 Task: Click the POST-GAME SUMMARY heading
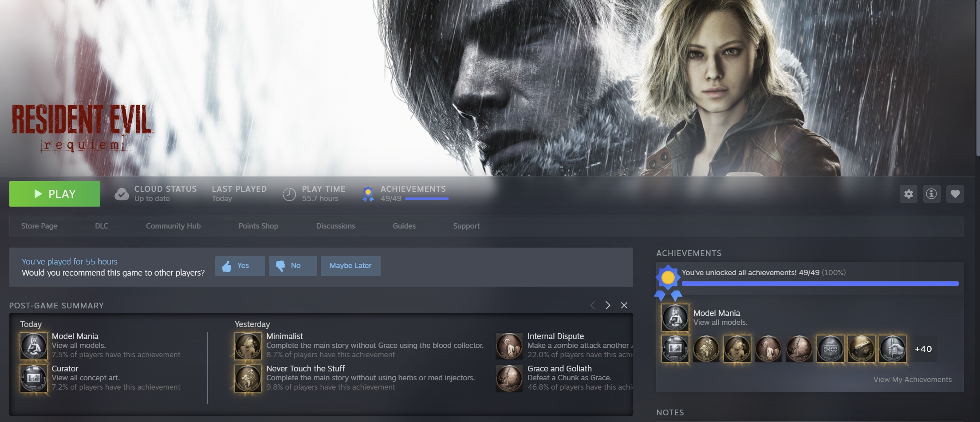pyautogui.click(x=56, y=306)
